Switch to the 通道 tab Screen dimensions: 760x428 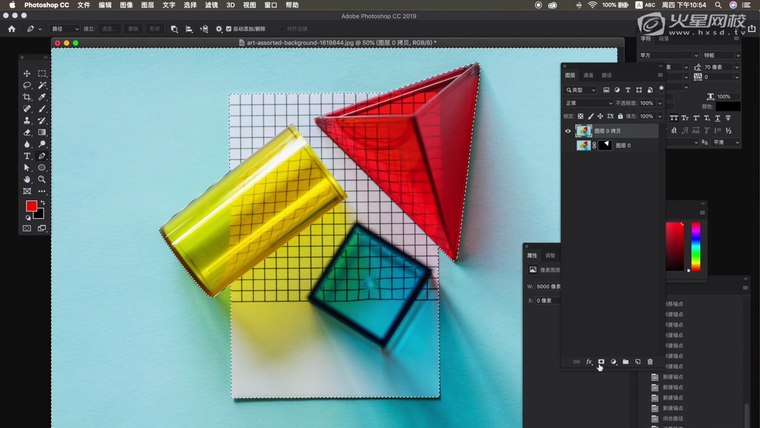coord(588,75)
